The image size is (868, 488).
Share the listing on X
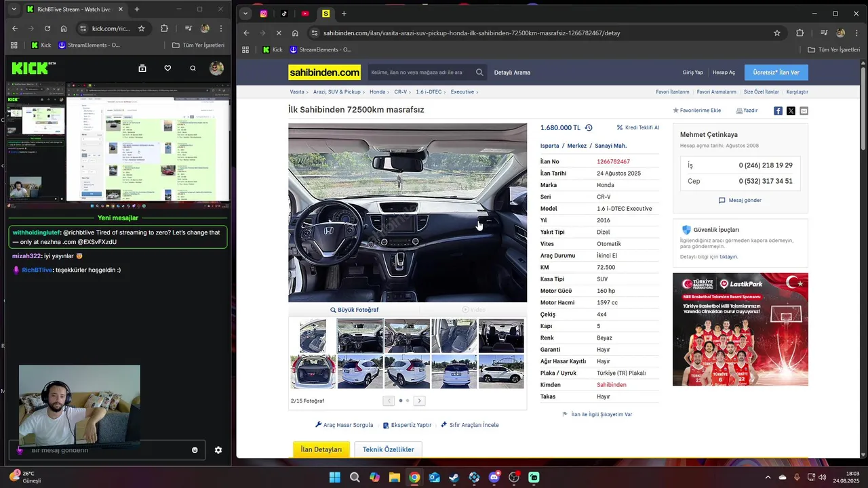[791, 110]
